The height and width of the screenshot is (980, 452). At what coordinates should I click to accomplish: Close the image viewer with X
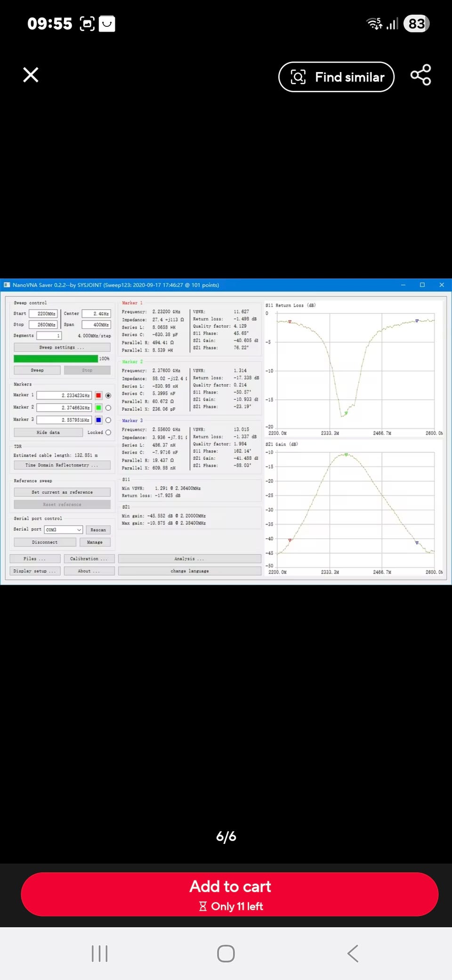31,75
